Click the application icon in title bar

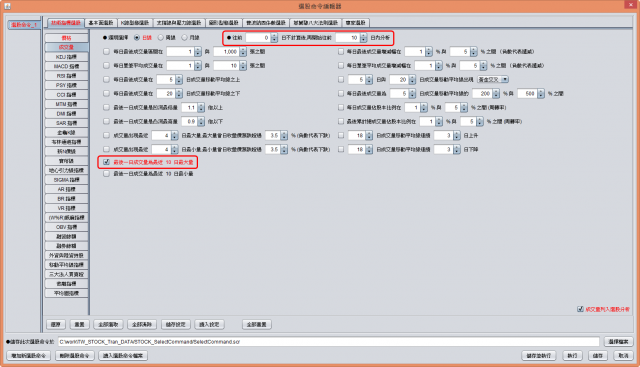click(x=7, y=6)
